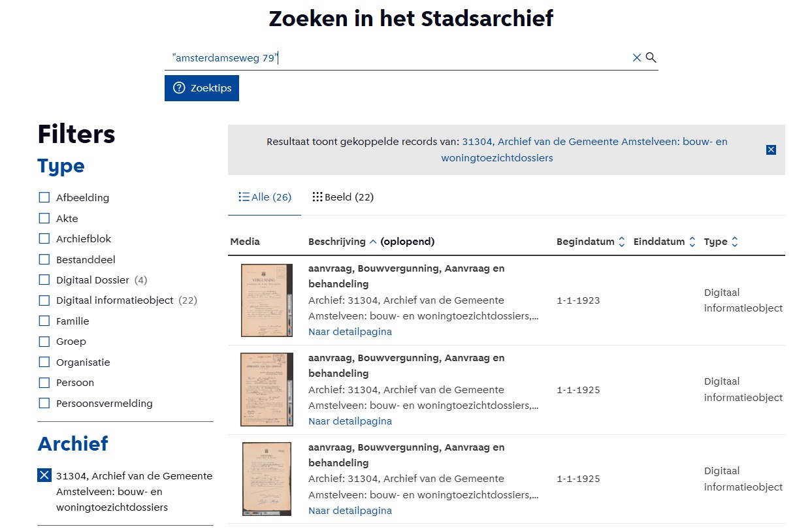Enable the Digitaal informatieobject filter
The width and height of the screenshot is (812, 529).
[44, 300]
